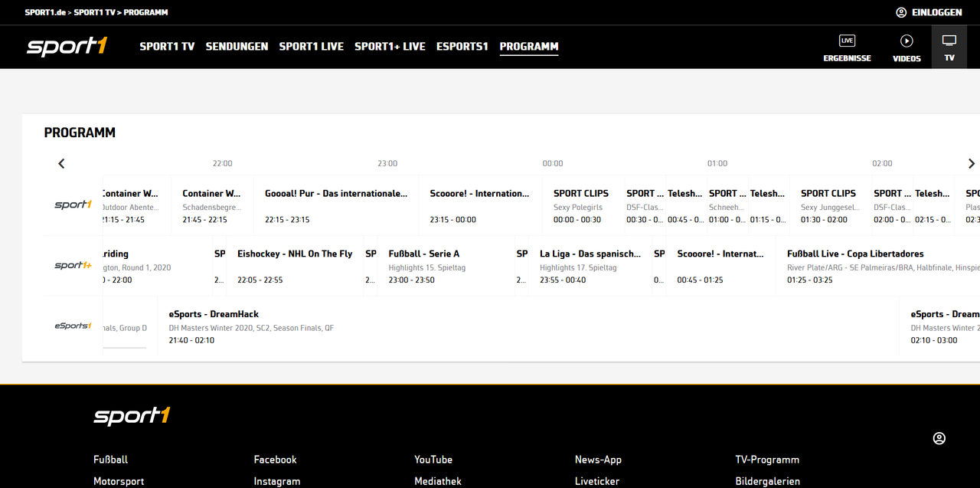Image resolution: width=980 pixels, height=488 pixels.
Task: Open Scooore! 00:45 - 01:25 program
Action: 720,266
